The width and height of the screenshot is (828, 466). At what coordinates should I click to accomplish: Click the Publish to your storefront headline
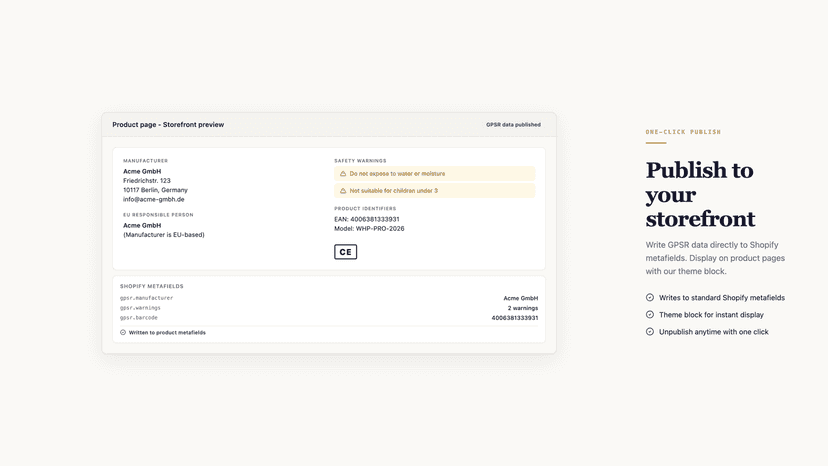click(700, 194)
